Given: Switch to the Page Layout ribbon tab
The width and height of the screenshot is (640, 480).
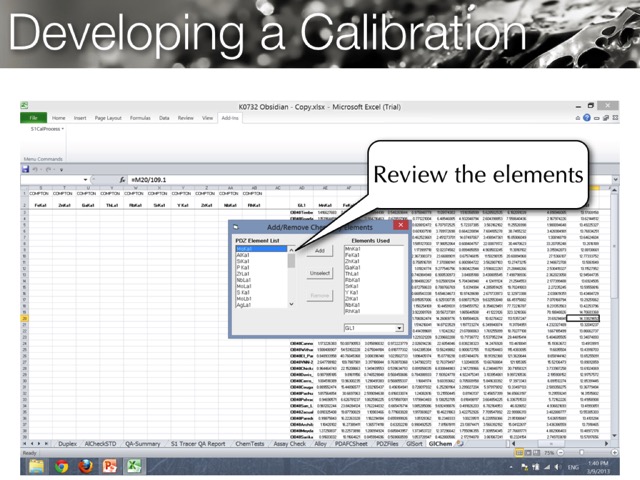Looking at the screenshot, I should coord(108,118).
